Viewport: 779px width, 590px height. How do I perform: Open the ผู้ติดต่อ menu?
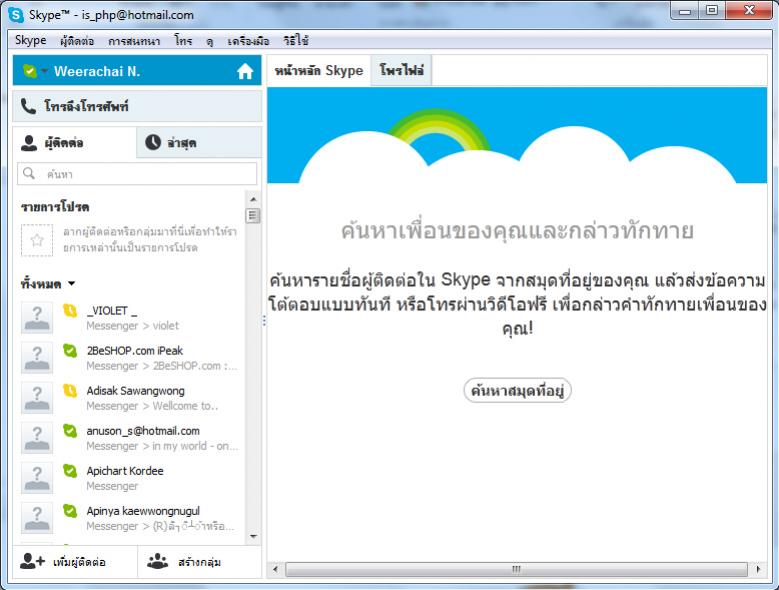point(77,41)
